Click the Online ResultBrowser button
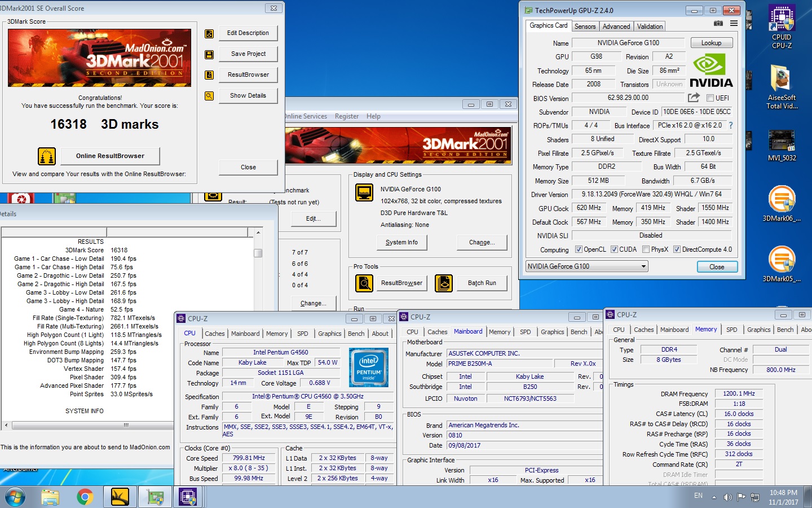 pos(110,156)
